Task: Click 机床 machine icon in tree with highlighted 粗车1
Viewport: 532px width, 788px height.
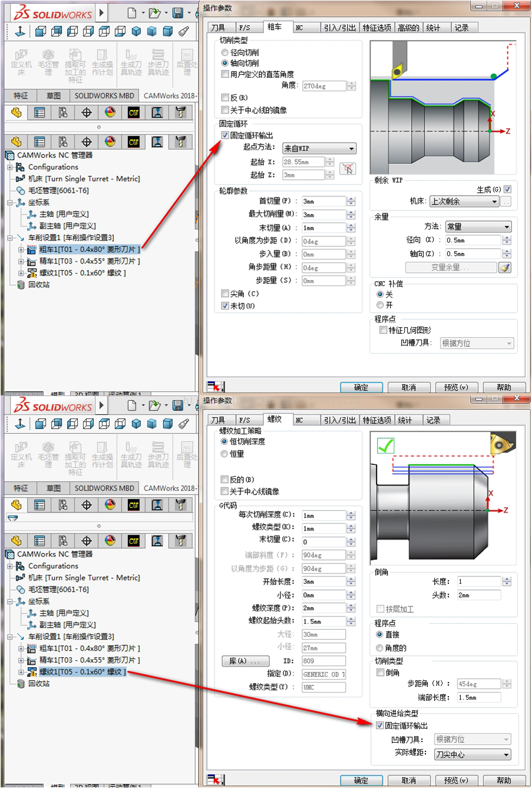Action: (21, 179)
